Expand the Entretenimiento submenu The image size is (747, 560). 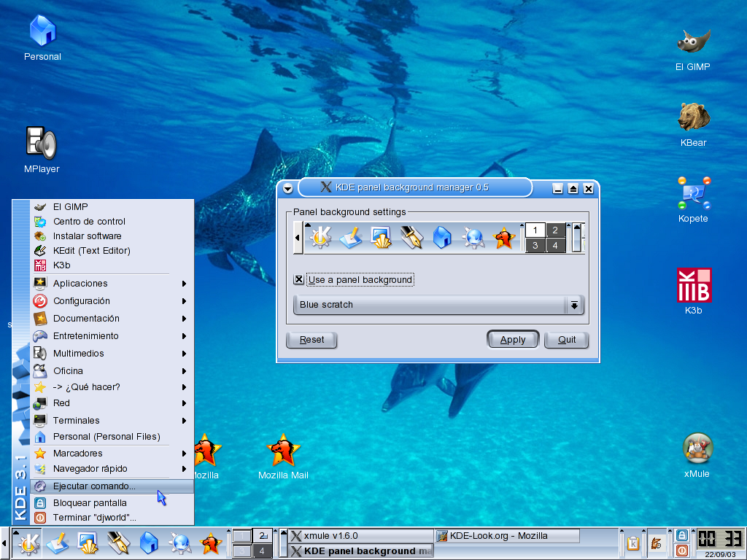click(112, 336)
